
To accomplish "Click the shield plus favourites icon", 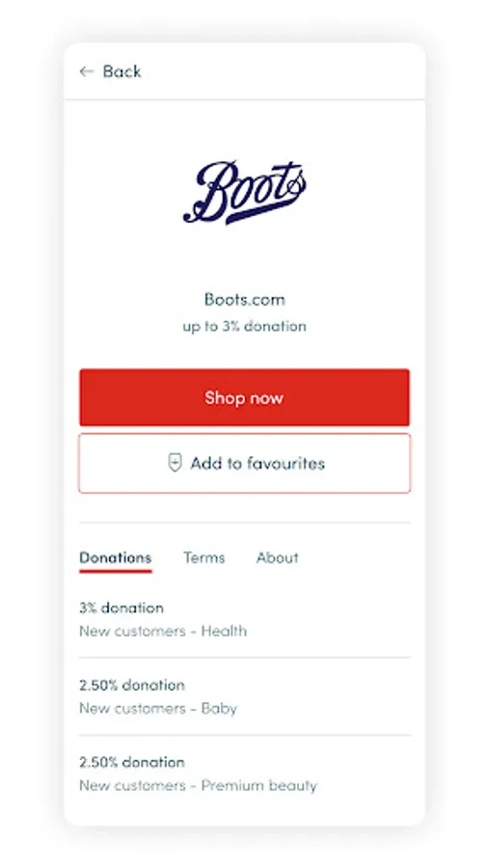I will click(175, 463).
